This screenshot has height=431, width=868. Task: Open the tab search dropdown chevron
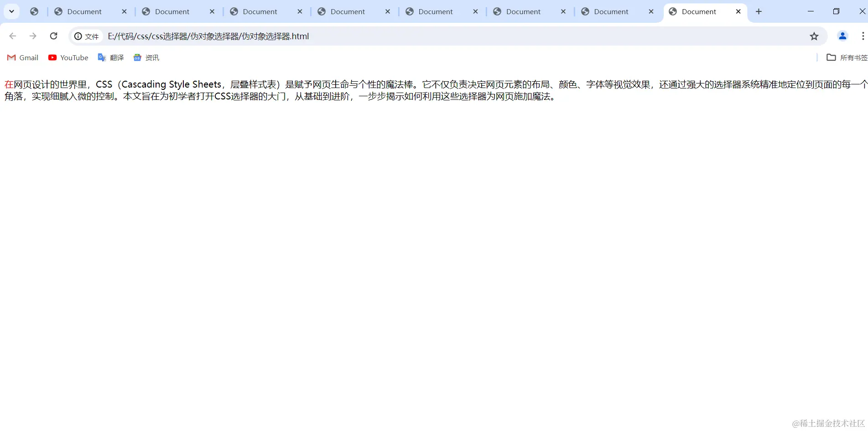point(11,11)
